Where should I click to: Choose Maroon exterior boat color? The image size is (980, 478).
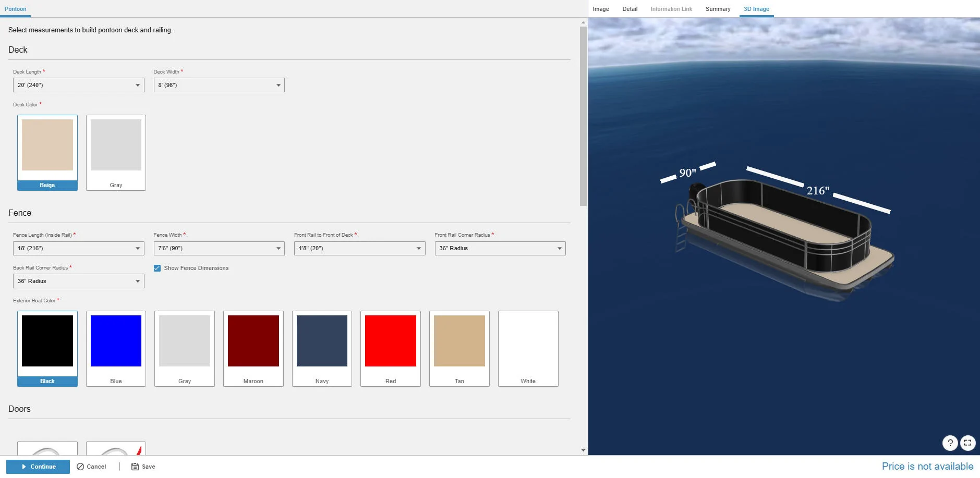253,349
